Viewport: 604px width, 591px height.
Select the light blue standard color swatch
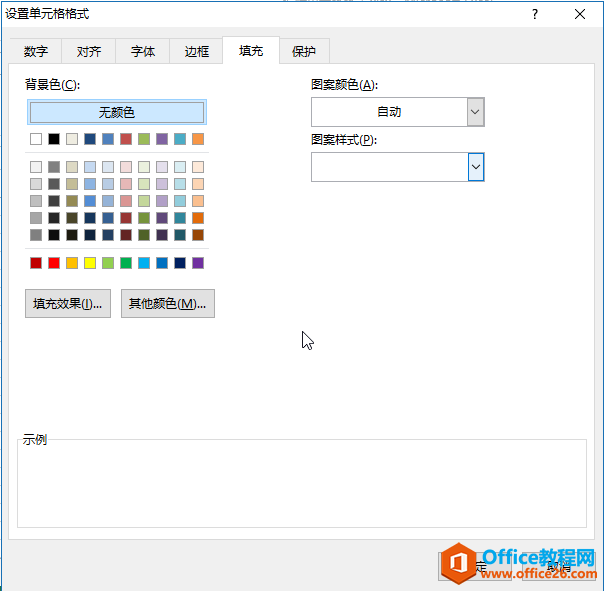(144, 263)
